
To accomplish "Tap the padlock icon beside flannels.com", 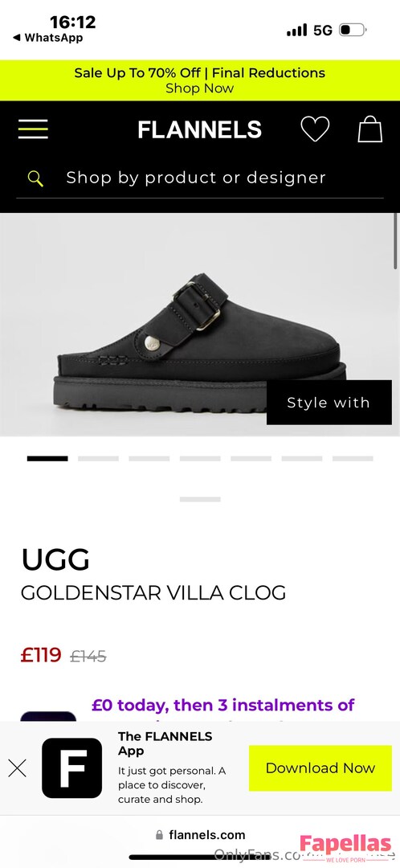I will pyautogui.click(x=160, y=835).
